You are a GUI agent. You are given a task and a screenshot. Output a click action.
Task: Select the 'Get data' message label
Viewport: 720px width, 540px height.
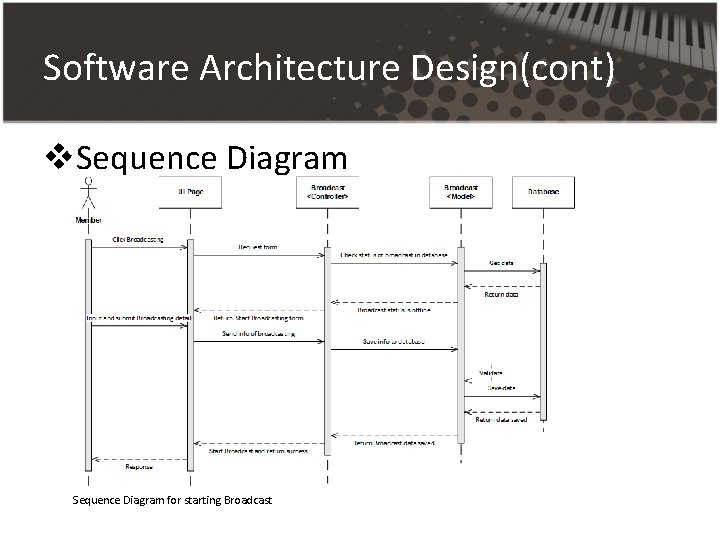click(501, 263)
